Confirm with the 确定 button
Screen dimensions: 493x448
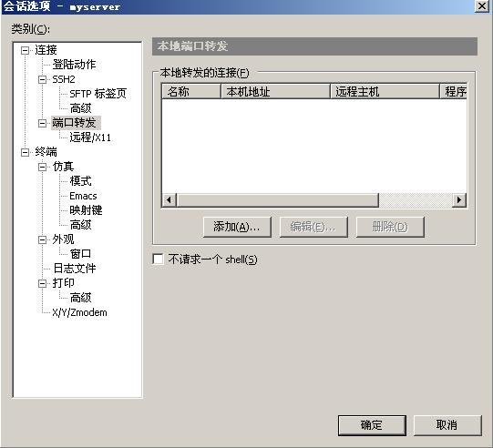click(372, 426)
